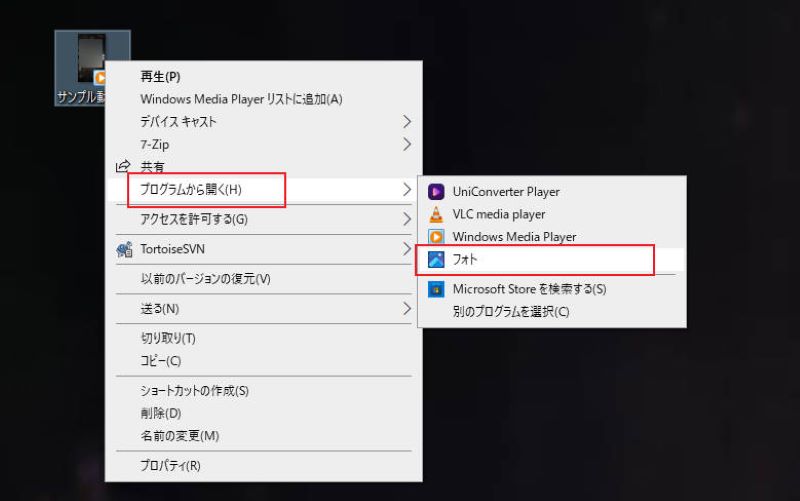The width and height of the screenshot is (800, 501).
Task: Open with Windows Media Player
Action: 552,237
